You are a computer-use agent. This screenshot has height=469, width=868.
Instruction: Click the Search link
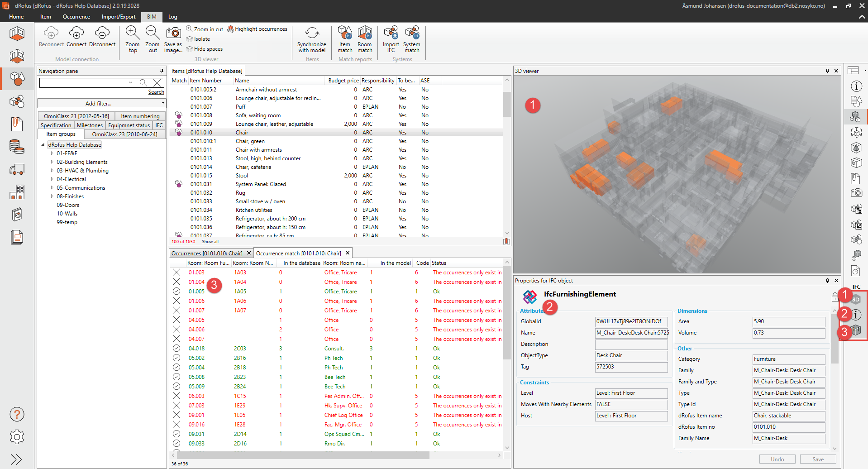[156, 92]
